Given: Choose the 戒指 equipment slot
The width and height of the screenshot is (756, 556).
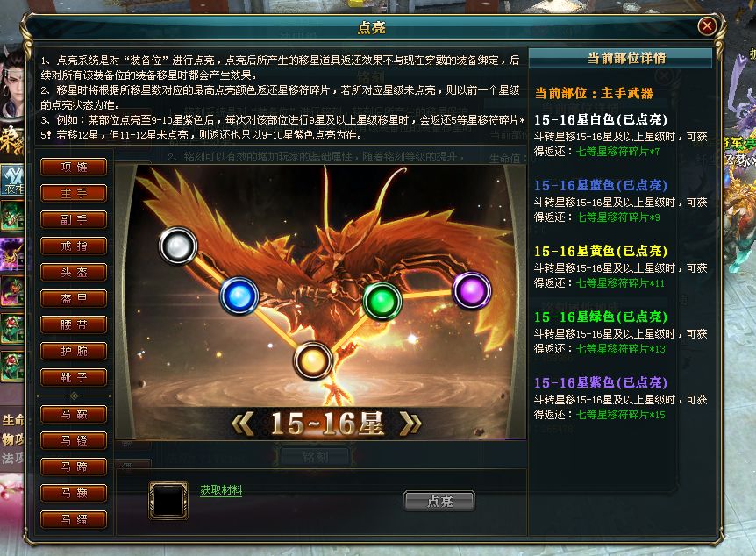Looking at the screenshot, I should 74,246.
